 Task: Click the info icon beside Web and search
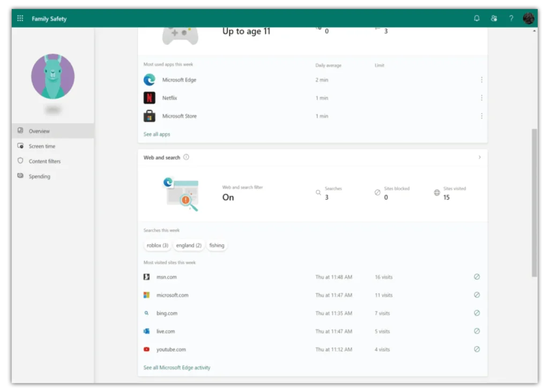click(x=186, y=157)
